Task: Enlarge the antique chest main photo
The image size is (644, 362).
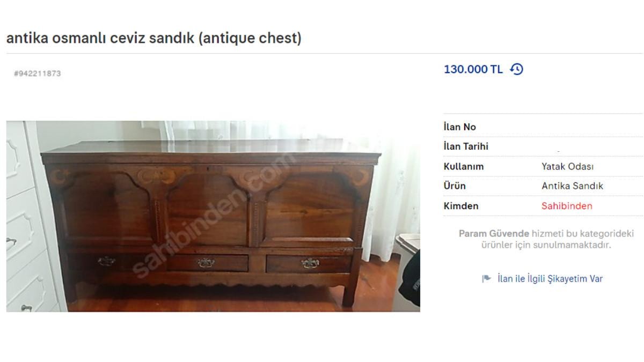Action: click(213, 216)
